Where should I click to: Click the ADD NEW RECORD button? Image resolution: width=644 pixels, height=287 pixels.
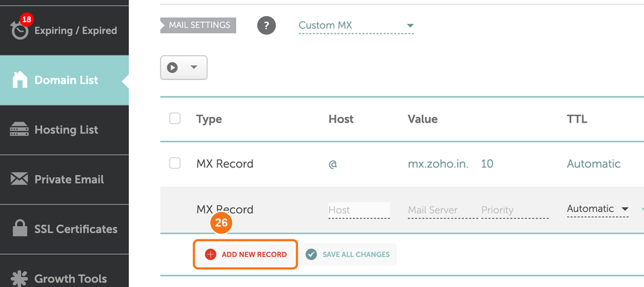pos(245,254)
